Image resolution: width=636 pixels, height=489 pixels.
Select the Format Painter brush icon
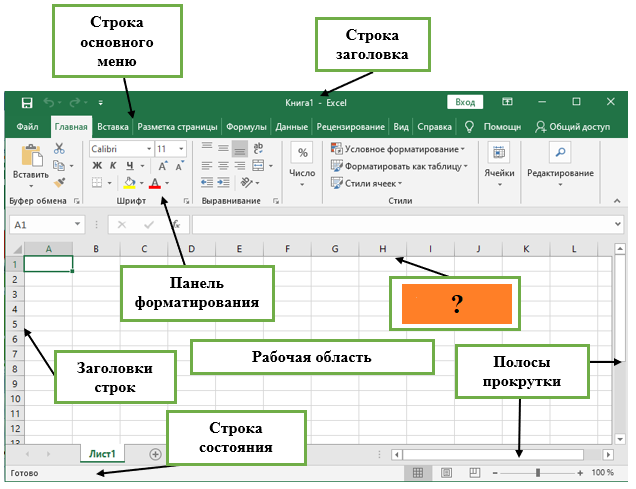[60, 182]
